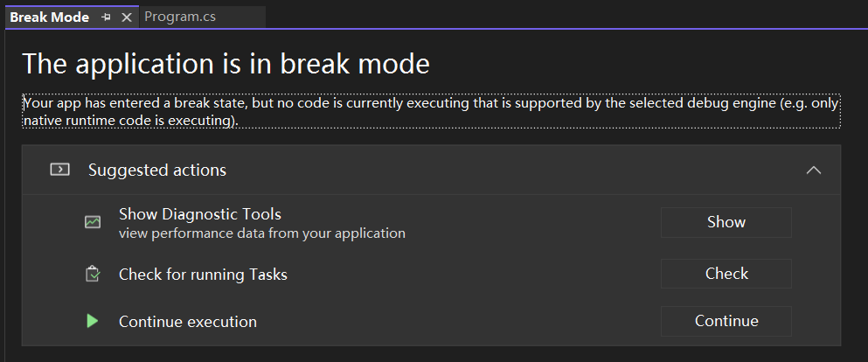
Task: Click the green Continue play icon
Action: pos(93,321)
